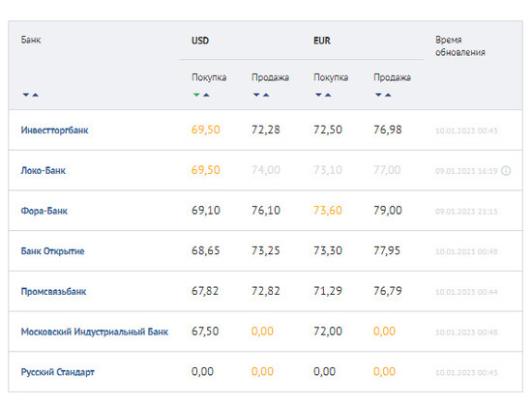Click Банк Открытие update time 10.01.2023 00:48
532x404 pixels.
click(466, 252)
